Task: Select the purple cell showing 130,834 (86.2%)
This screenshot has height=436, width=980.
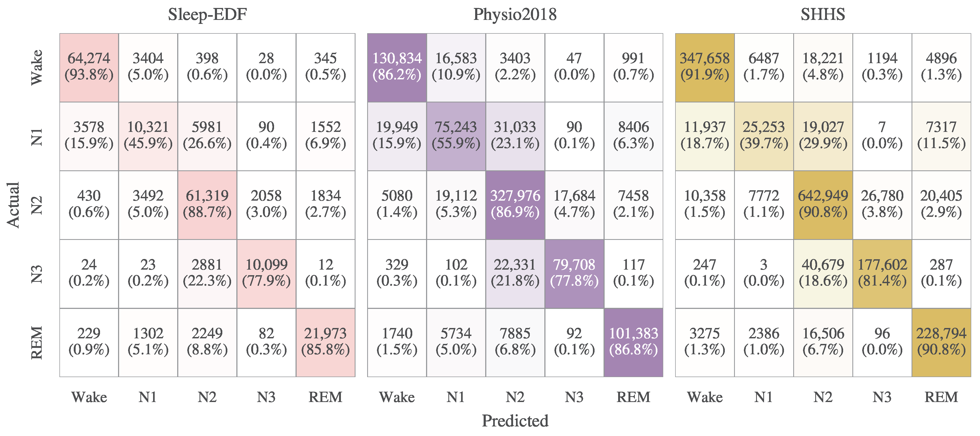Action: [x=397, y=67]
